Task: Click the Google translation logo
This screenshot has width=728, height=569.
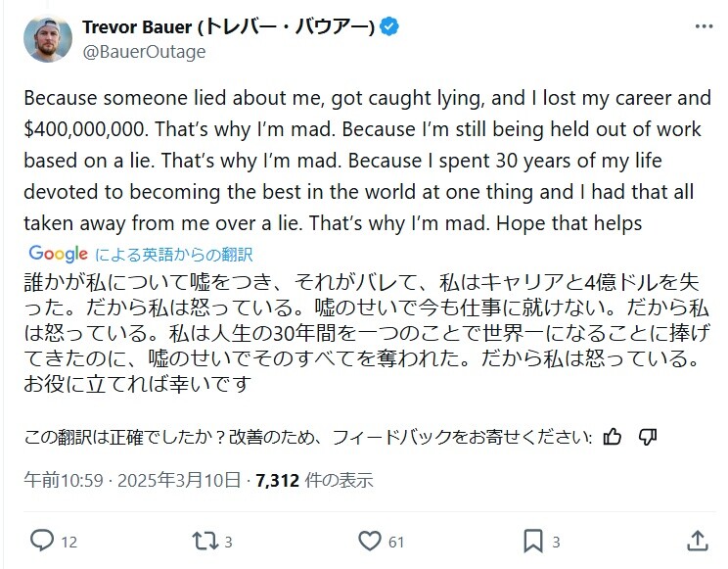Action: [59, 254]
